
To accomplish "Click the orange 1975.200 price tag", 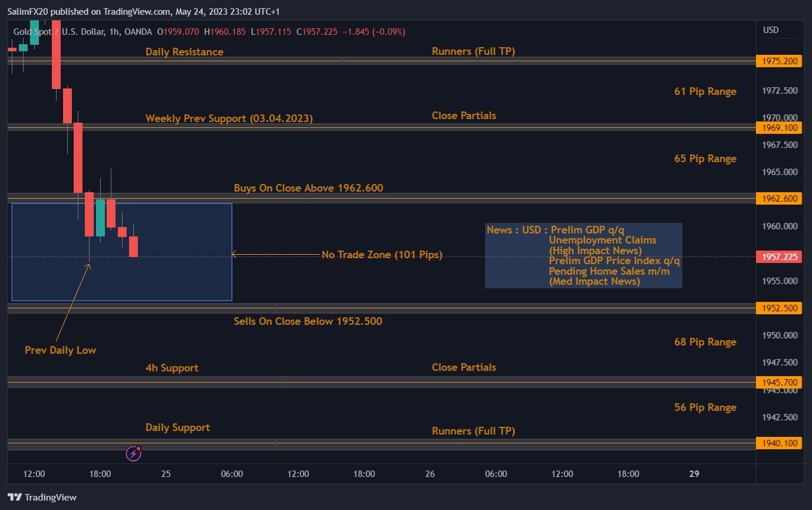I will click(x=779, y=61).
